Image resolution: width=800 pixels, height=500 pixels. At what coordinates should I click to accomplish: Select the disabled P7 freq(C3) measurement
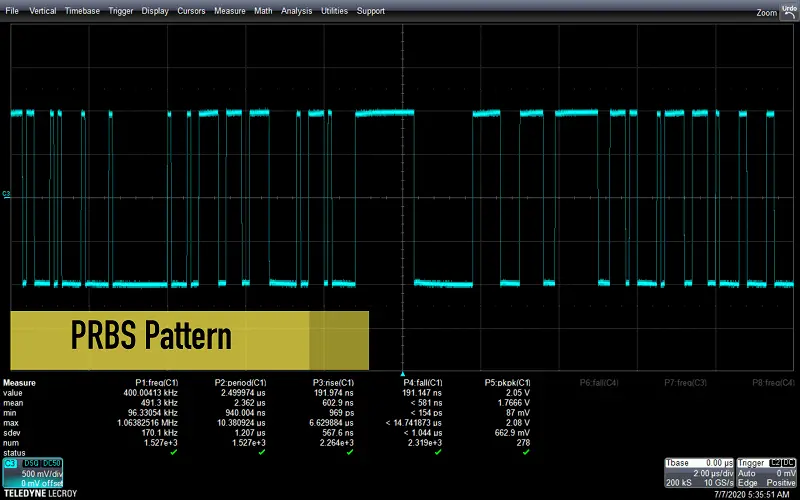(x=686, y=382)
